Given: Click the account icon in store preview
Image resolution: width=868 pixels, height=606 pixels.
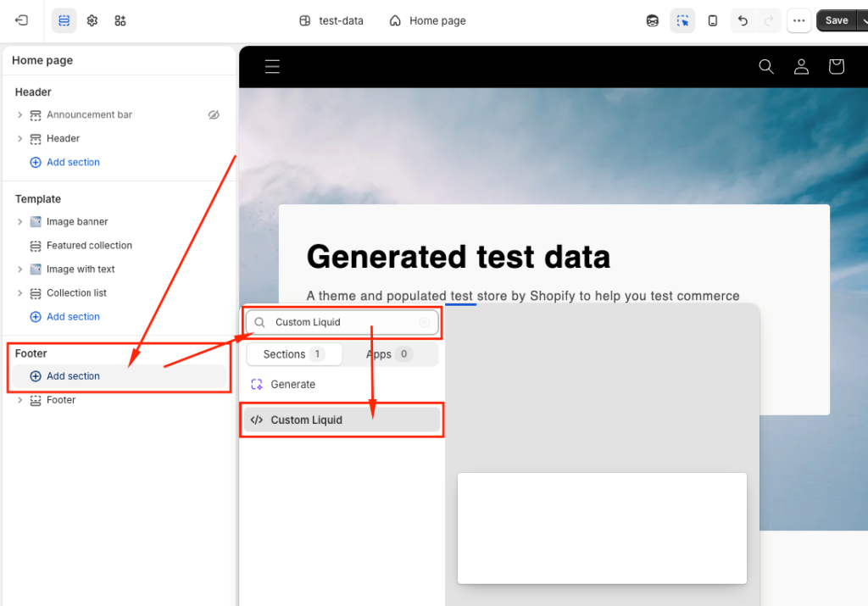Looking at the screenshot, I should [x=801, y=66].
